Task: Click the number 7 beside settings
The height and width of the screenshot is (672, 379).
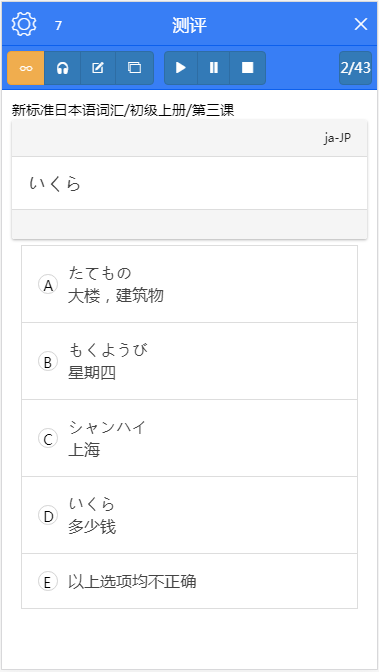Action: tap(58, 26)
